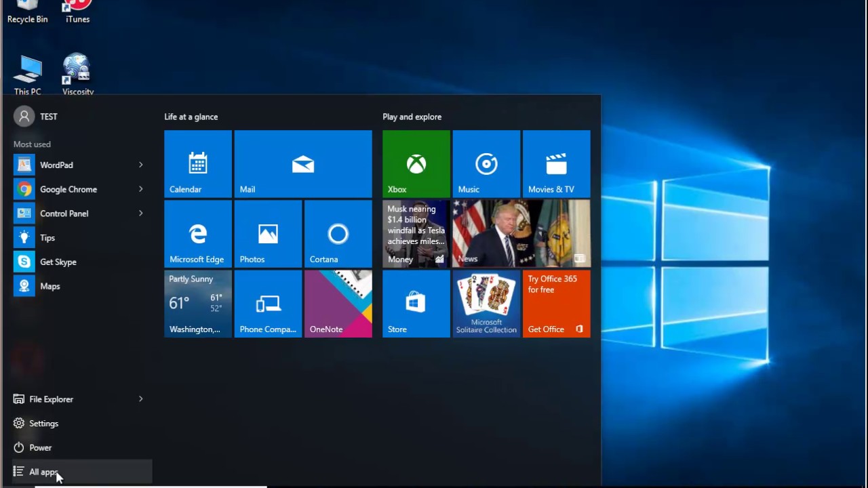868x488 pixels.
Task: Open Settings from Start menu
Action: click(81, 424)
